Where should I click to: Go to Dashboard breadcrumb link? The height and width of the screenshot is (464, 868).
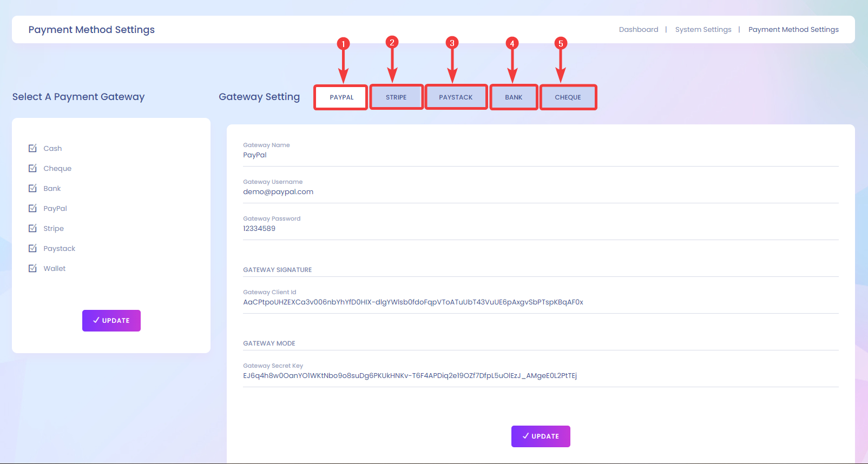click(x=639, y=30)
